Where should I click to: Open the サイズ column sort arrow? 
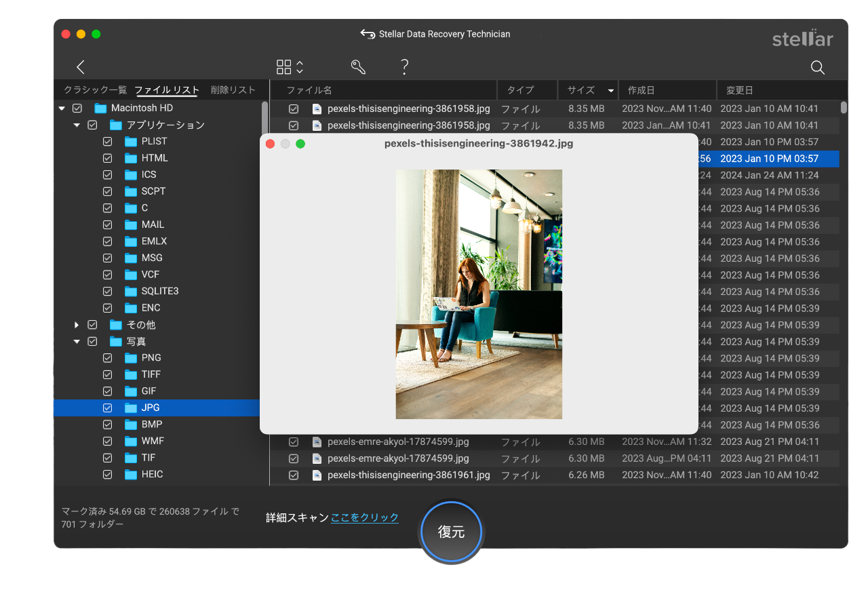tap(611, 90)
